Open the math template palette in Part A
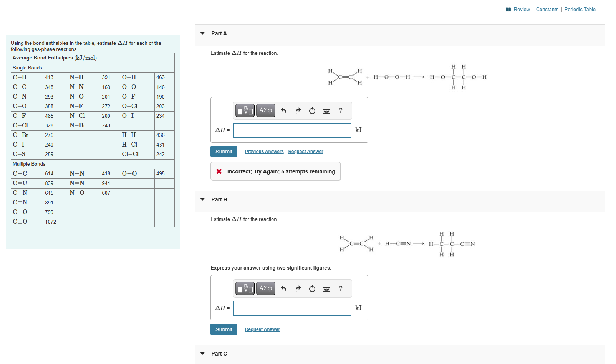This screenshot has width=616, height=364. click(x=245, y=110)
